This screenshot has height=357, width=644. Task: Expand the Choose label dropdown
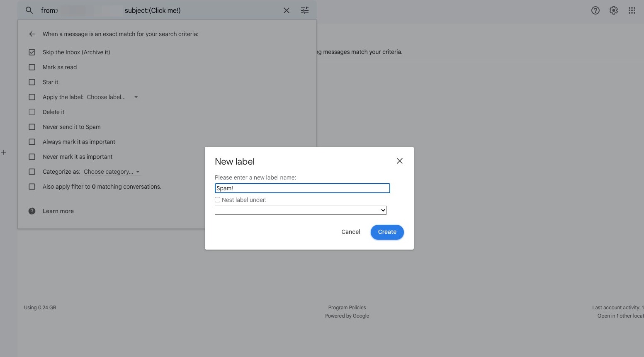click(112, 97)
